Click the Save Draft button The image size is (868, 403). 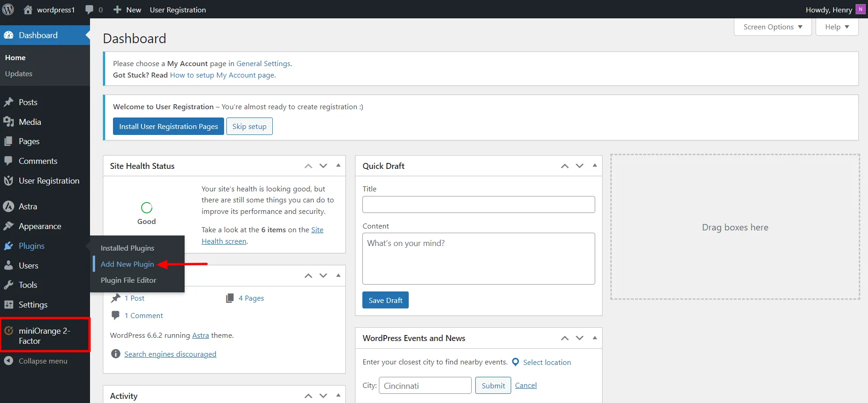[x=385, y=300]
